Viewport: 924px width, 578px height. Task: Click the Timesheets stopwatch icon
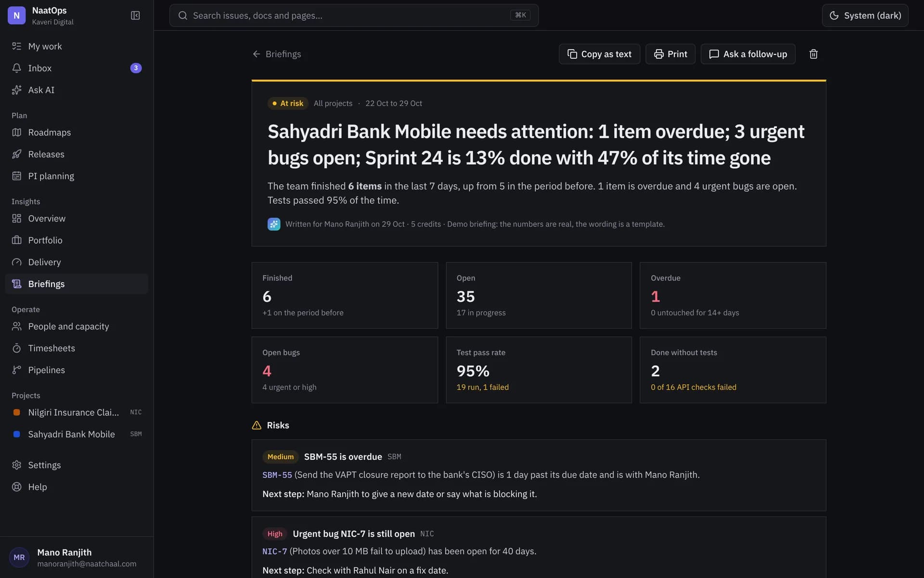coord(17,348)
